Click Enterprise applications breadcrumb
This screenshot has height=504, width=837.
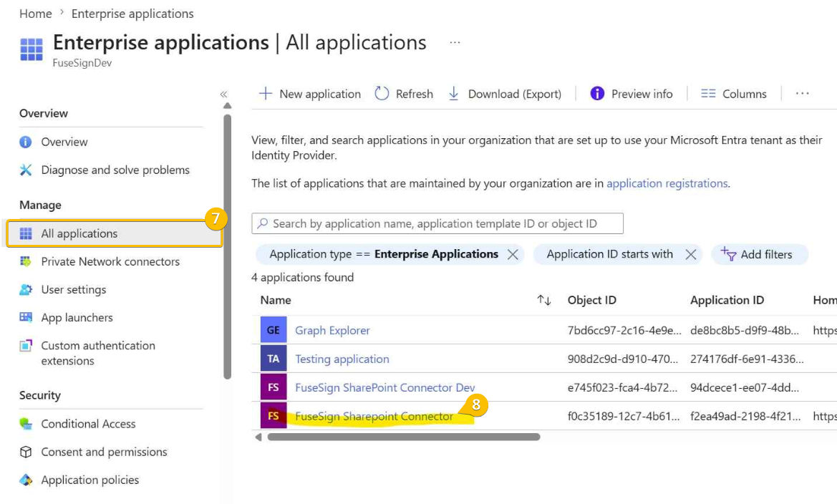click(132, 14)
